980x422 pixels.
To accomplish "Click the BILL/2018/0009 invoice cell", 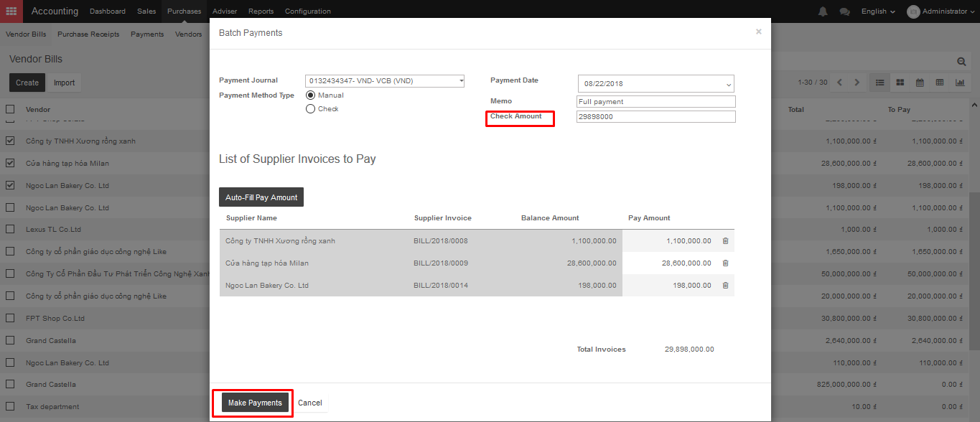I will [x=441, y=263].
